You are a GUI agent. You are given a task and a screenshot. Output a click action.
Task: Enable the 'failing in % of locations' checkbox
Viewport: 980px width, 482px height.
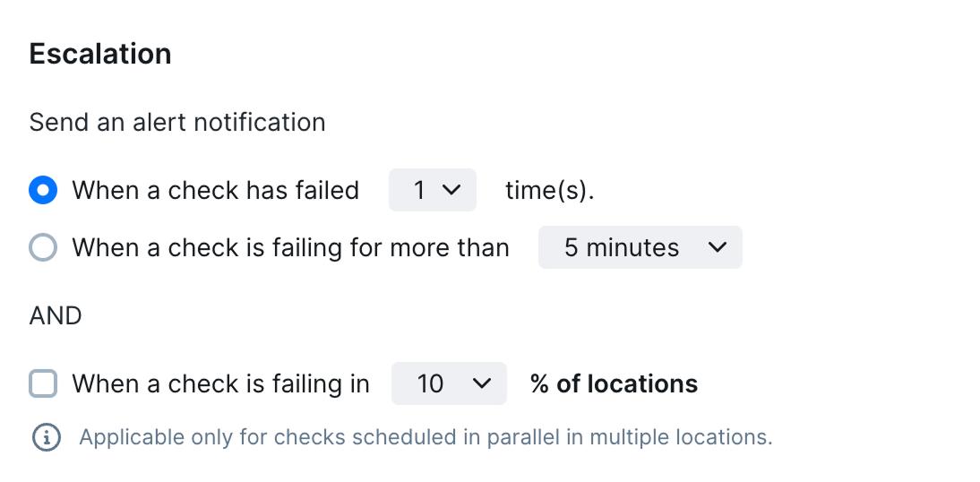(x=43, y=383)
